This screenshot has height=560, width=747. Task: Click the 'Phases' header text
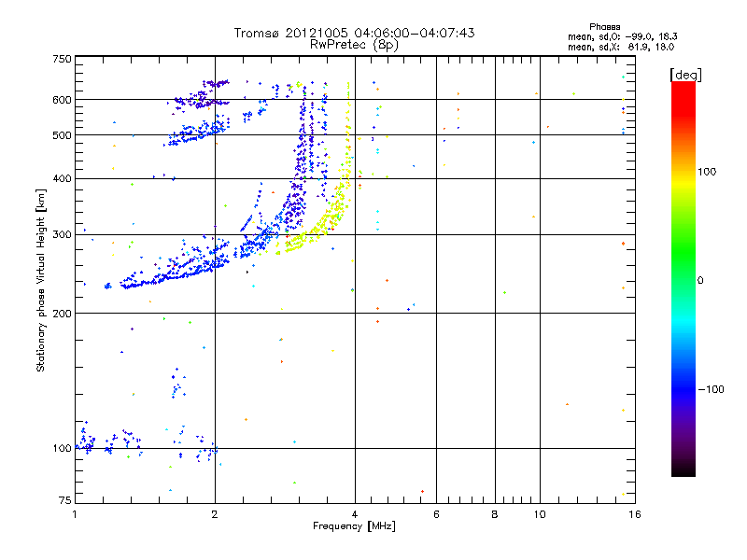coord(604,27)
